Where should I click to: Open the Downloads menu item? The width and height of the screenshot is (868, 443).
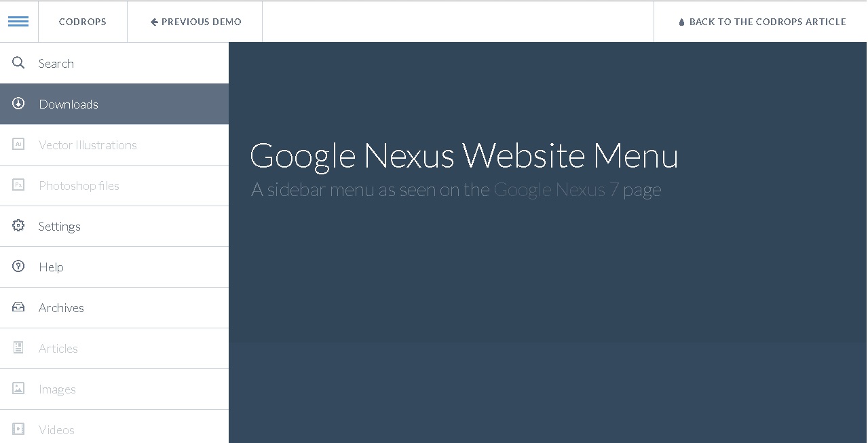(114, 104)
